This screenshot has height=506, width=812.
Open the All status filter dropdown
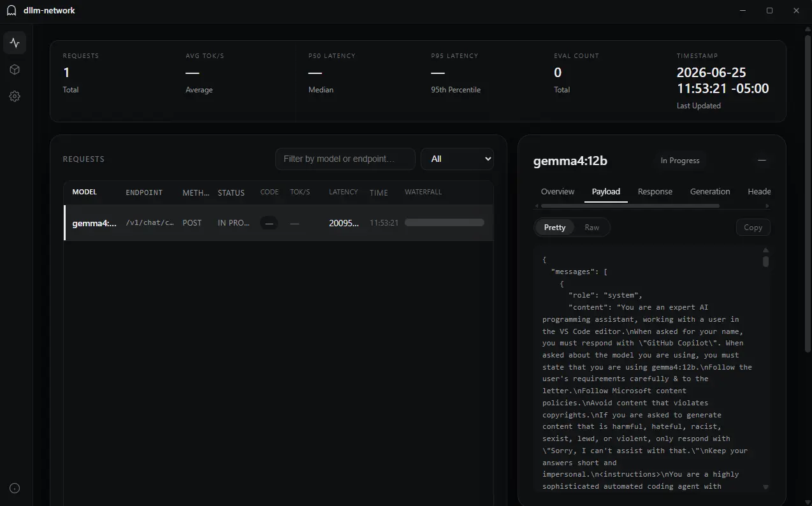click(457, 159)
